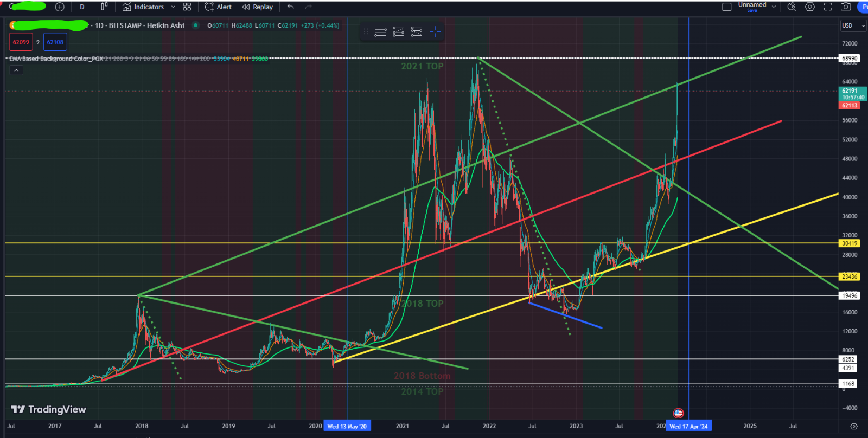868x438 pixels.
Task: Click the Wed 13 May '20 date label
Action: (347, 426)
